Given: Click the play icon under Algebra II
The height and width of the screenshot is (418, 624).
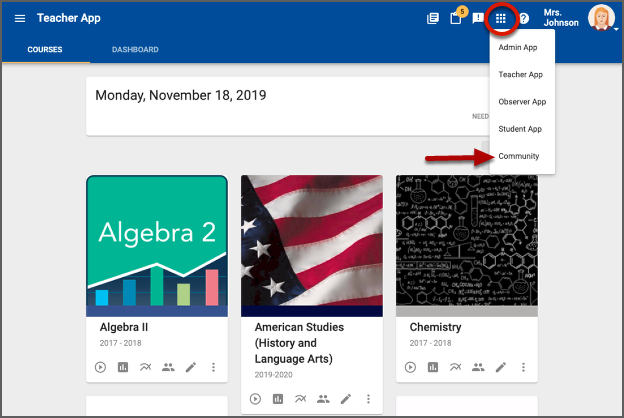Looking at the screenshot, I should pos(100,367).
